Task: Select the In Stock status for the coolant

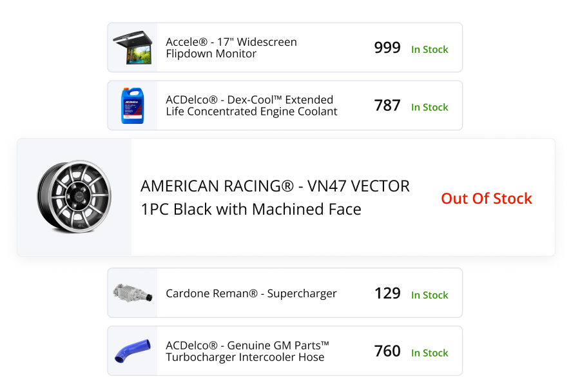Action: pyautogui.click(x=429, y=107)
